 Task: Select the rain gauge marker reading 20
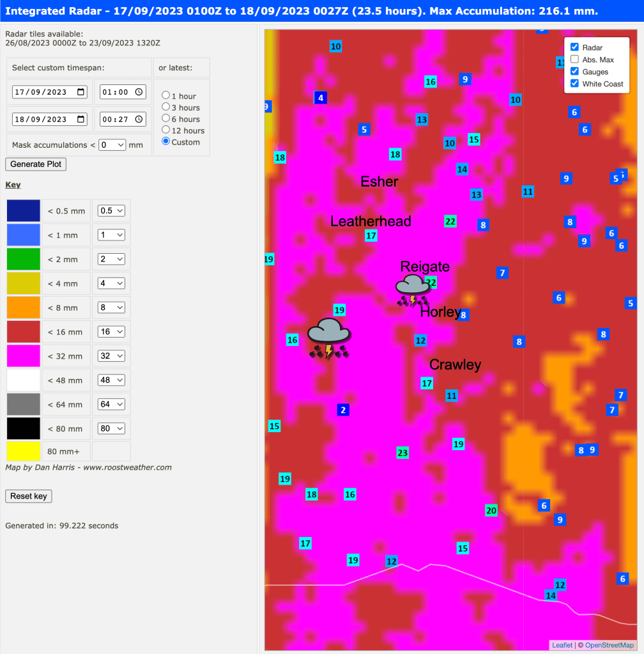pyautogui.click(x=491, y=510)
